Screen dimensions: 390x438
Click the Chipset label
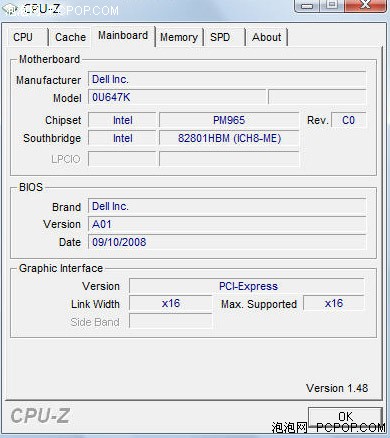click(63, 120)
